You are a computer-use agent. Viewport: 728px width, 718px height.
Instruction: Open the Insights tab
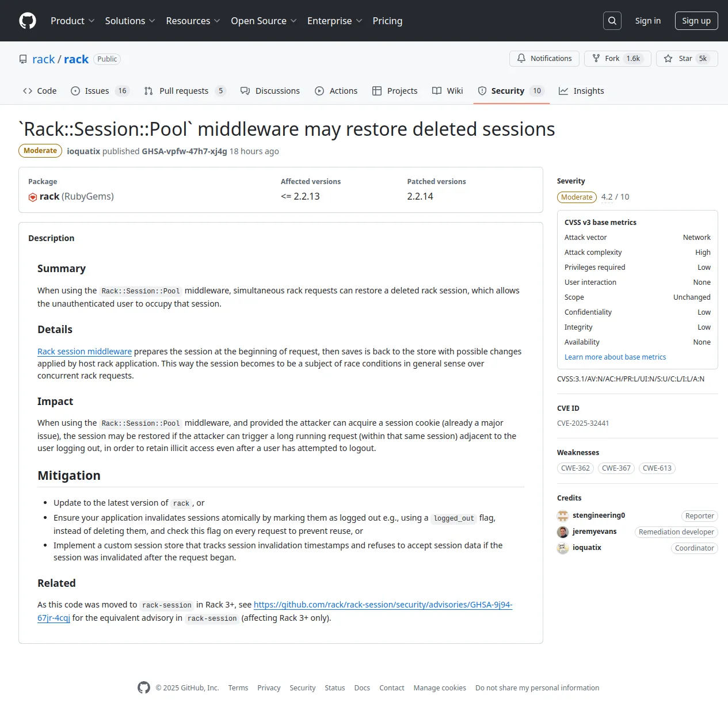click(x=581, y=91)
